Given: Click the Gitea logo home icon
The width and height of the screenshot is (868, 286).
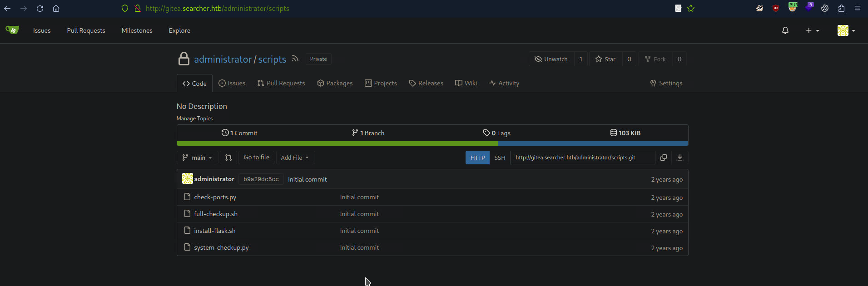Looking at the screenshot, I should tap(12, 30).
